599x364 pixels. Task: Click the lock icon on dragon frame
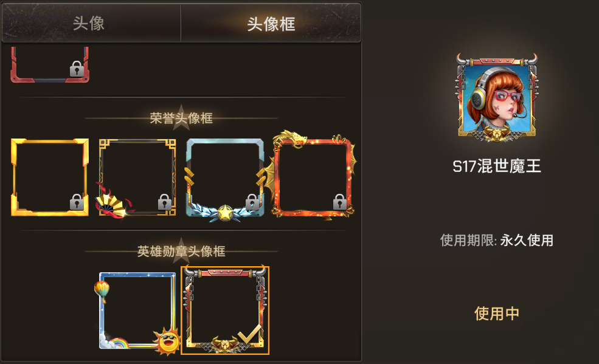[x=339, y=202]
